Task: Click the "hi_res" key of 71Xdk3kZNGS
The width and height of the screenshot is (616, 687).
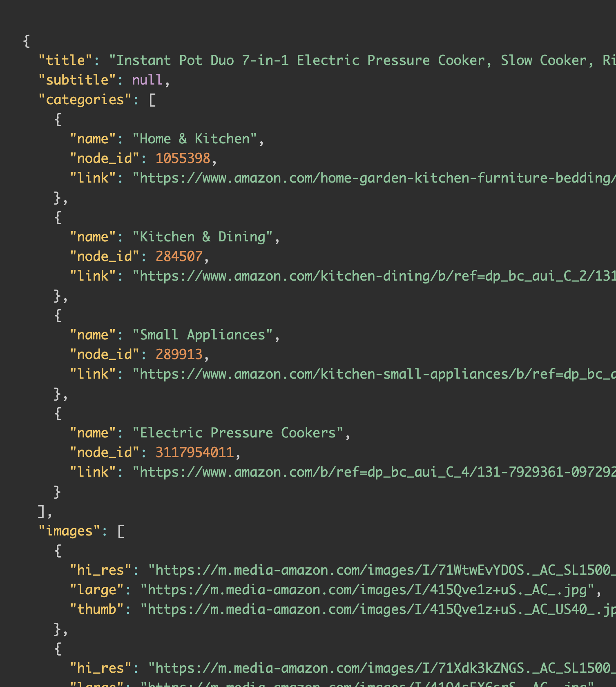Action: 100,668
